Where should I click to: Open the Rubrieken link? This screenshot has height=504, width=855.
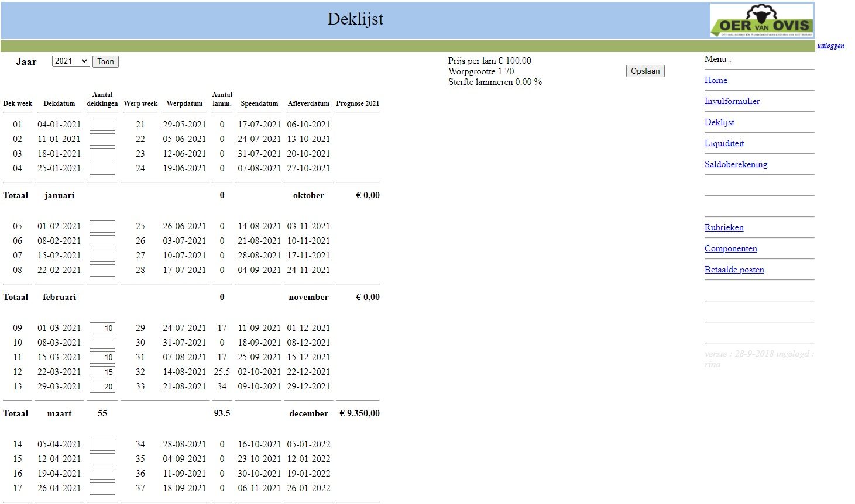pos(724,227)
